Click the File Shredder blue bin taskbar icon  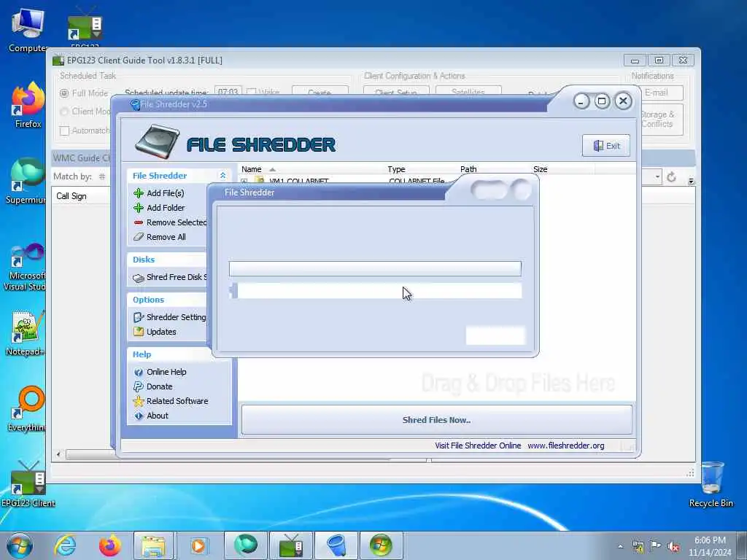337,545
